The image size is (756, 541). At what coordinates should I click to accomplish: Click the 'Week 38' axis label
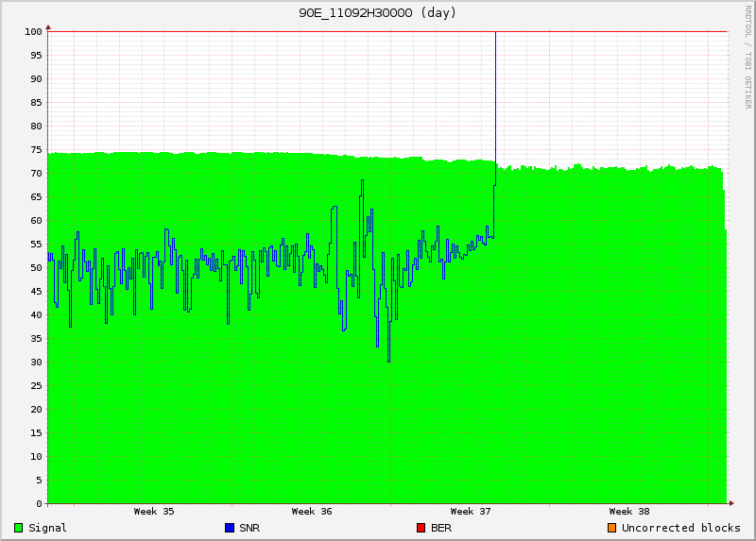[629, 512]
